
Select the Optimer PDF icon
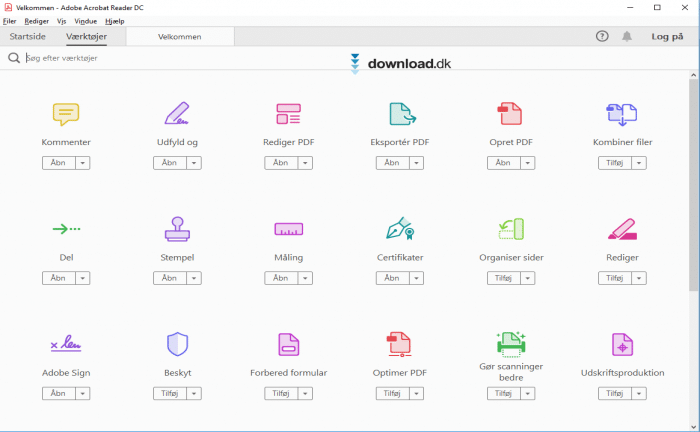[x=399, y=344]
